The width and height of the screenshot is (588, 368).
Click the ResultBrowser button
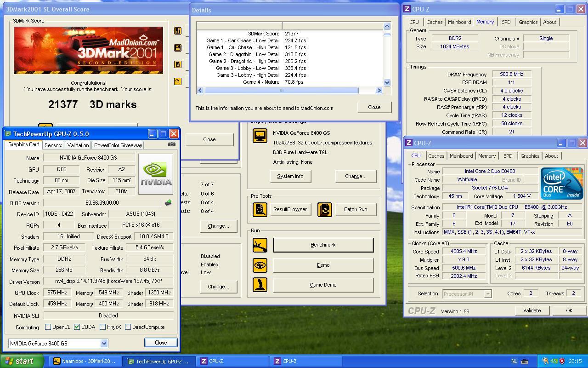point(290,210)
